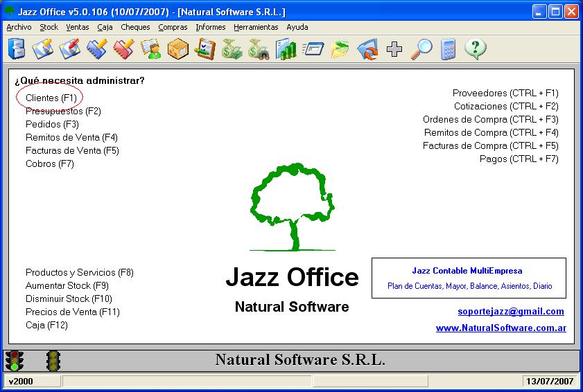The width and height of the screenshot is (583, 392).
Task: Click the 13/07/2007 date in status bar
Action: click(550, 381)
